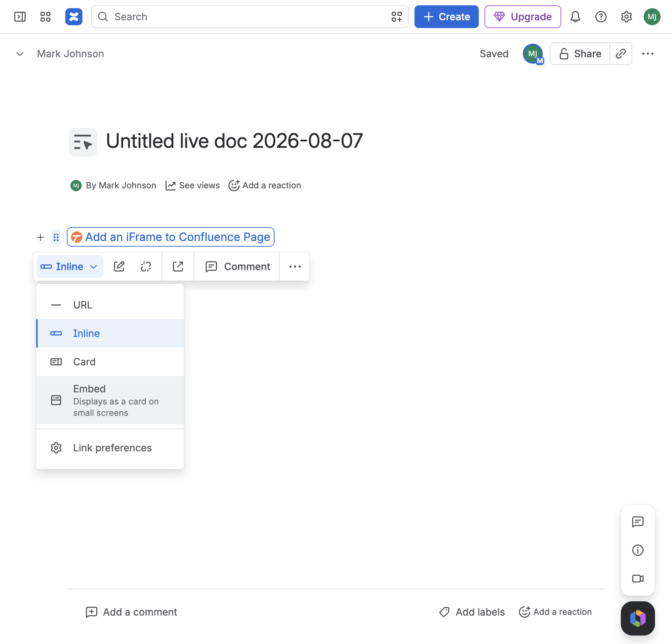This screenshot has height=644, width=672.
Task: Select URL display option
Action: 110,305
